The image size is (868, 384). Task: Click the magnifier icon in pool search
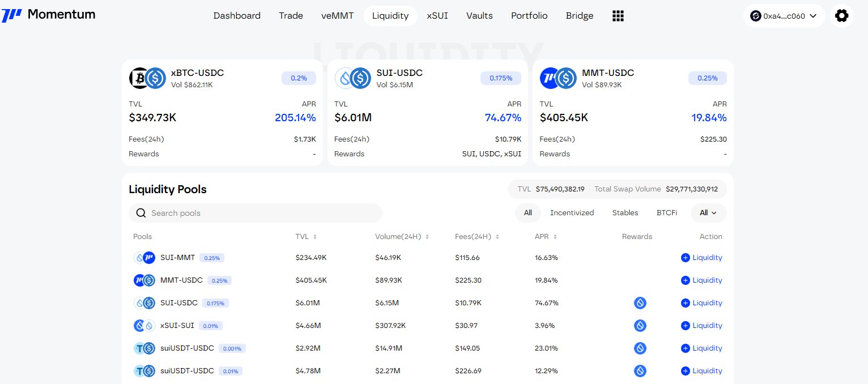tap(141, 213)
